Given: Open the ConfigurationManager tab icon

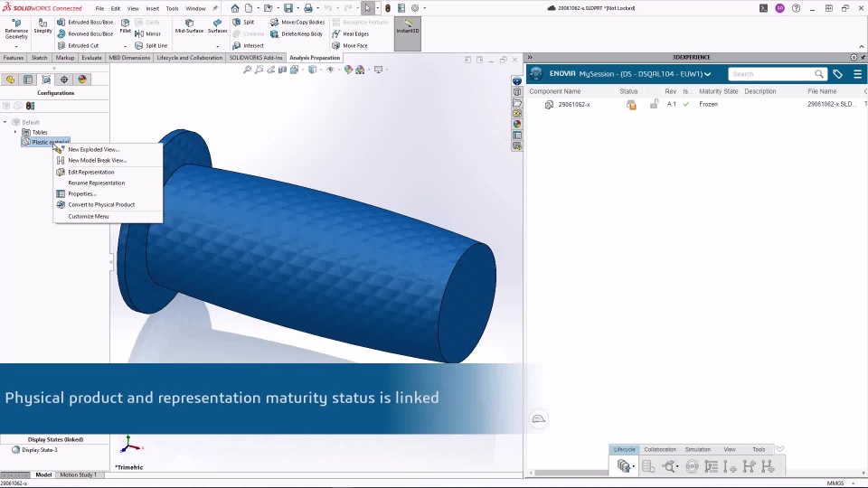Looking at the screenshot, I should 46,80.
